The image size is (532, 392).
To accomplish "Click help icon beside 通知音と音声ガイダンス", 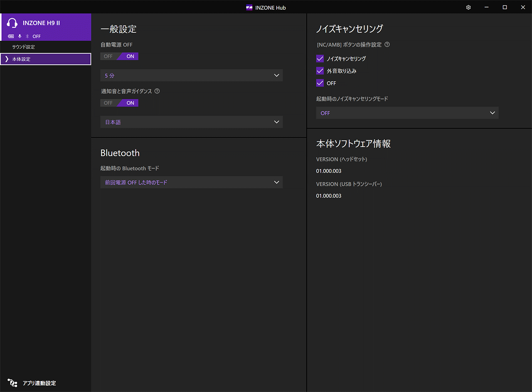I will coord(157,91).
